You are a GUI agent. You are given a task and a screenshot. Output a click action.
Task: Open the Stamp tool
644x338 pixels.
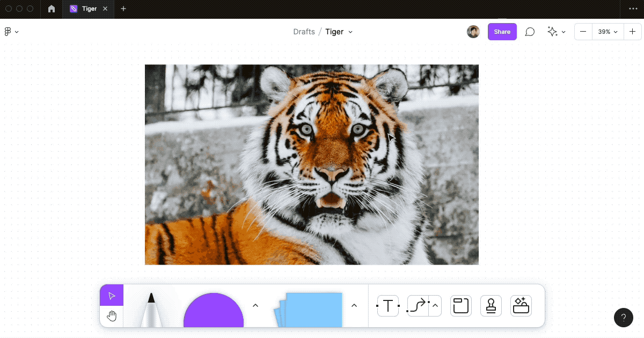491,306
